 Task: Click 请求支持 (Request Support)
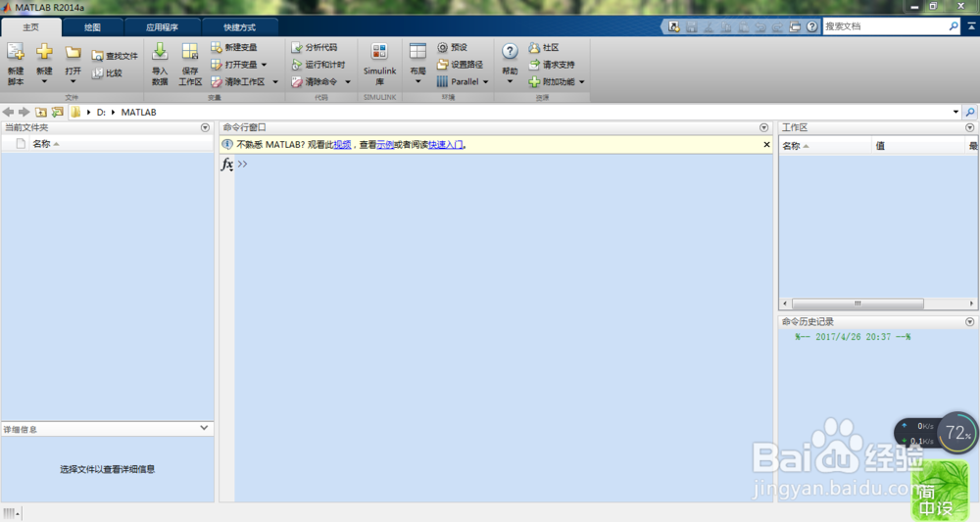coord(551,65)
